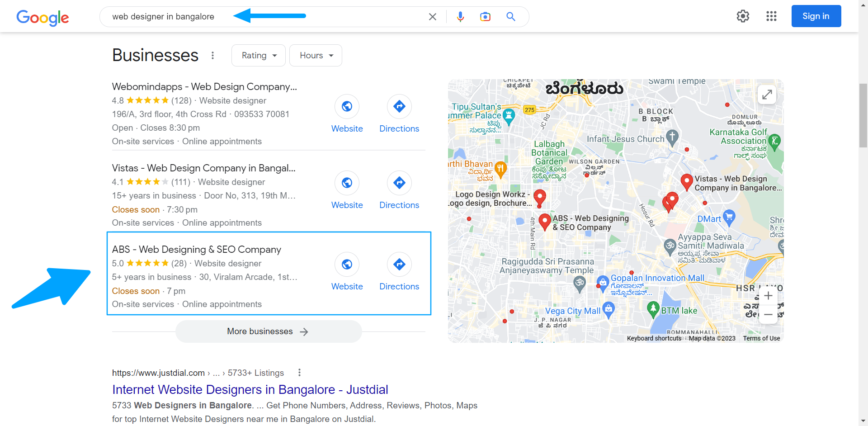The image size is (868, 426).
Task: Click the magnifying glass search icon
Action: click(x=511, y=17)
